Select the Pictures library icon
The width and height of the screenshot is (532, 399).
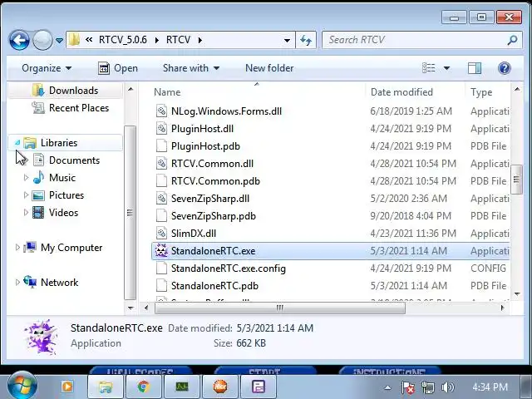point(38,195)
